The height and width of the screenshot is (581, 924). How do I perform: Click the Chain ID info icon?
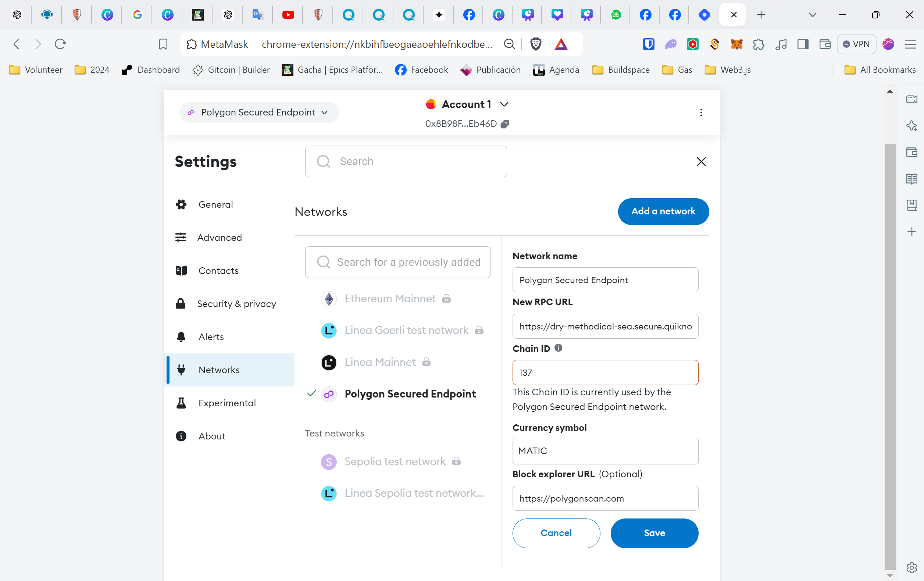pyautogui.click(x=558, y=348)
